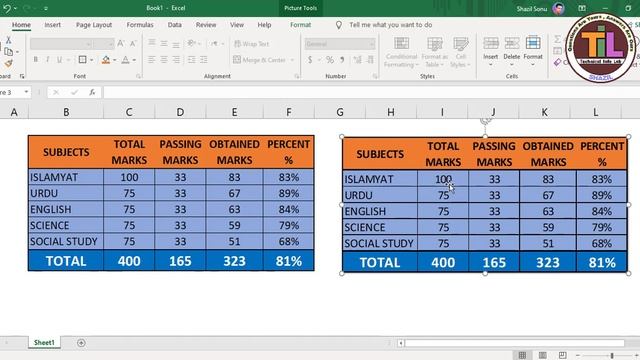Select the Format Painter brush icon
Image resolution: width=640 pixels, height=360 pixels.
tap(8, 63)
